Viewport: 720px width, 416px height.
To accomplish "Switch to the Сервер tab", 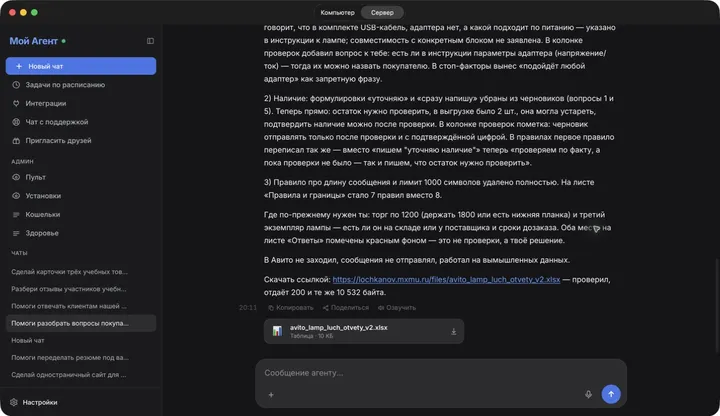I will coord(382,13).
